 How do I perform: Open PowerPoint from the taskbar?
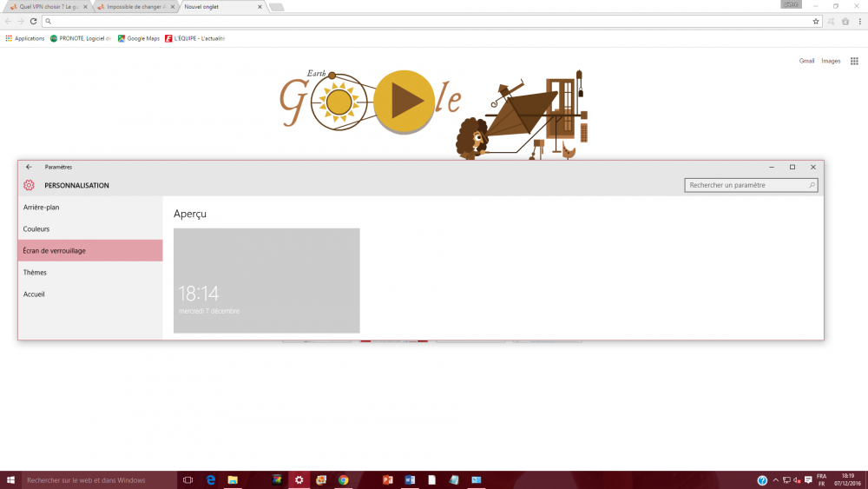coord(387,480)
